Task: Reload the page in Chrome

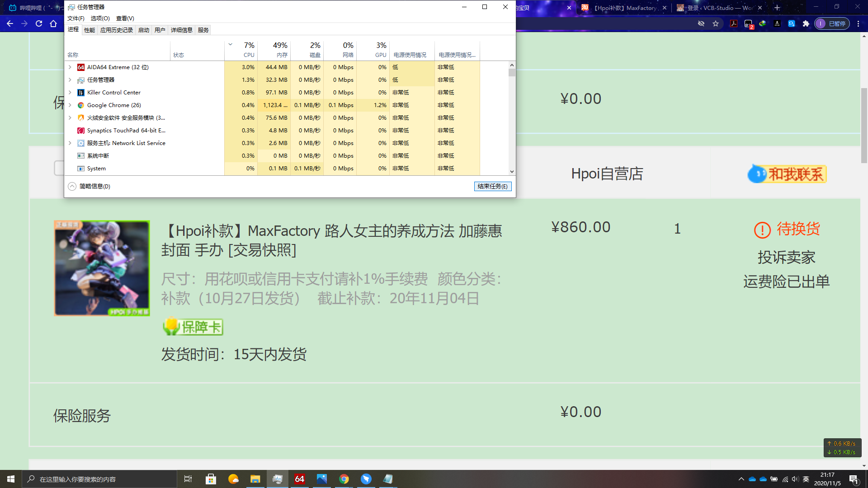Action: pyautogui.click(x=39, y=23)
